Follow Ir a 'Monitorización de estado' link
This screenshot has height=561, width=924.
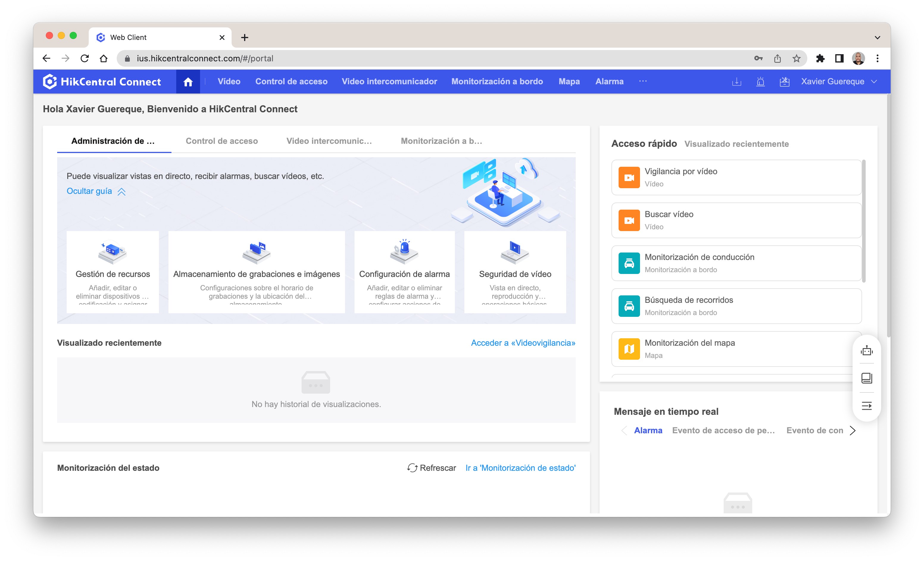521,468
